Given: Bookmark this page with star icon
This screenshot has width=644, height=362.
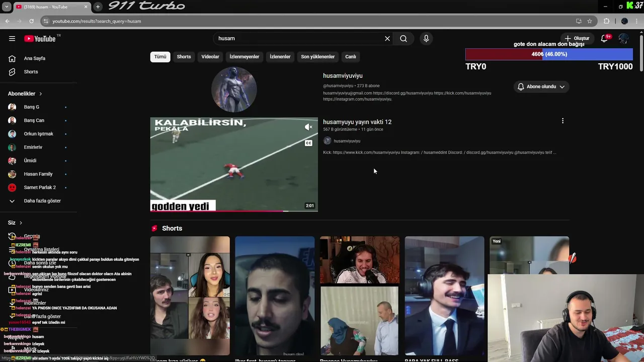Looking at the screenshot, I should pyautogui.click(x=590, y=21).
